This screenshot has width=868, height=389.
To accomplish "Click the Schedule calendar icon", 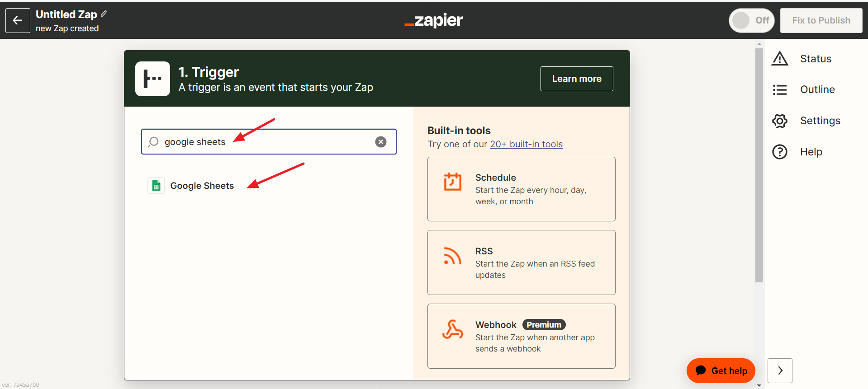I will coord(452,182).
